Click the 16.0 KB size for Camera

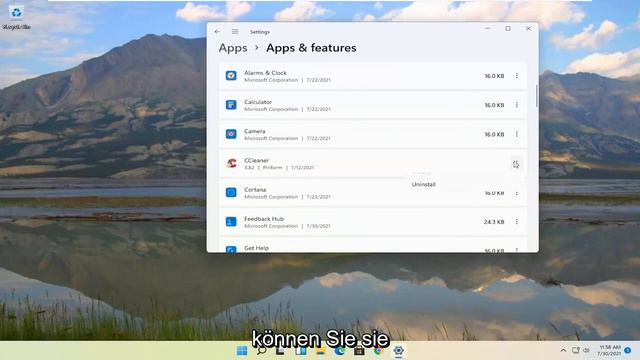tap(494, 134)
